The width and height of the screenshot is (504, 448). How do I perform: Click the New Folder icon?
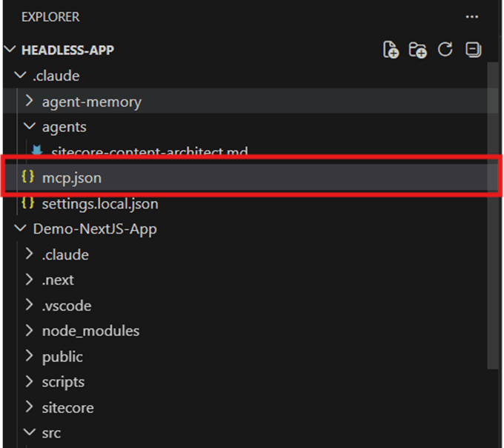coord(418,50)
